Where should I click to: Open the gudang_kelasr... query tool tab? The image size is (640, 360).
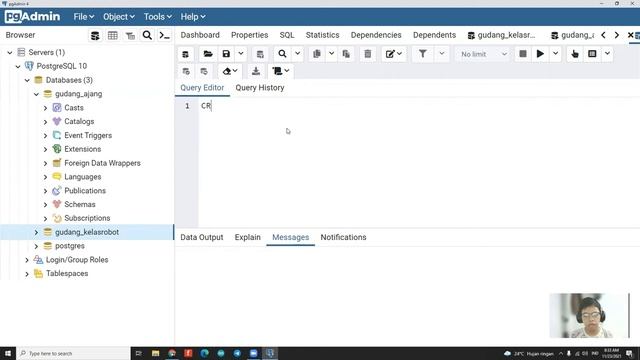point(501,35)
